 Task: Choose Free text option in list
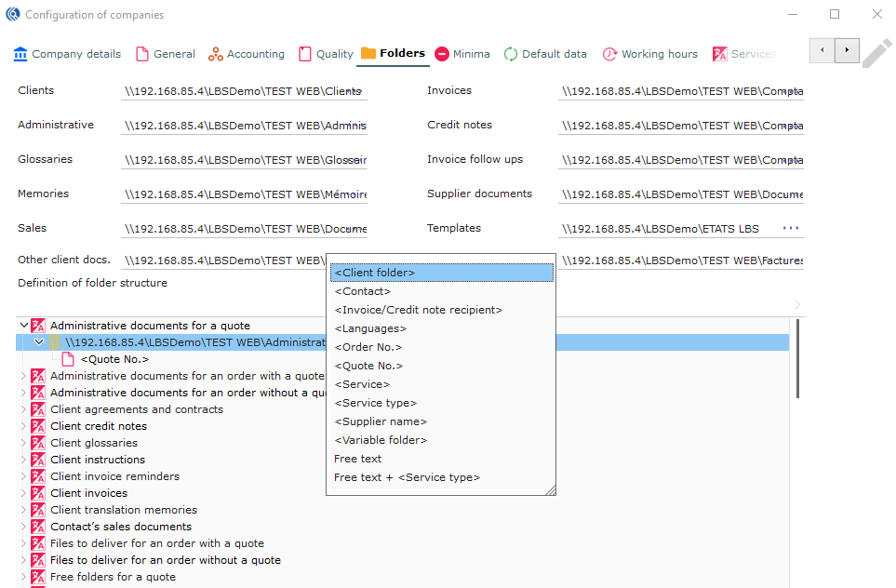pyautogui.click(x=357, y=459)
